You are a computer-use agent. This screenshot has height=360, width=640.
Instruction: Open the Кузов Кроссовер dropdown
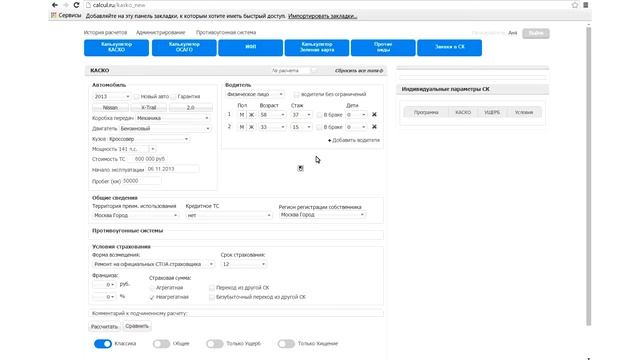[149, 139]
